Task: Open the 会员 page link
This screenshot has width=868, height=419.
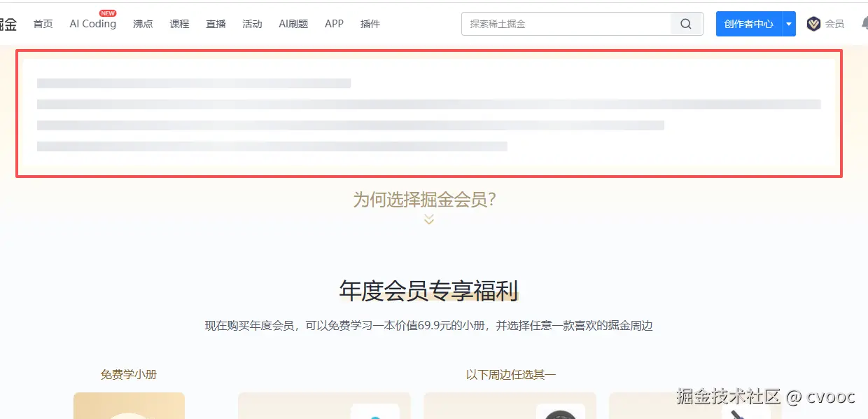Action: click(834, 23)
